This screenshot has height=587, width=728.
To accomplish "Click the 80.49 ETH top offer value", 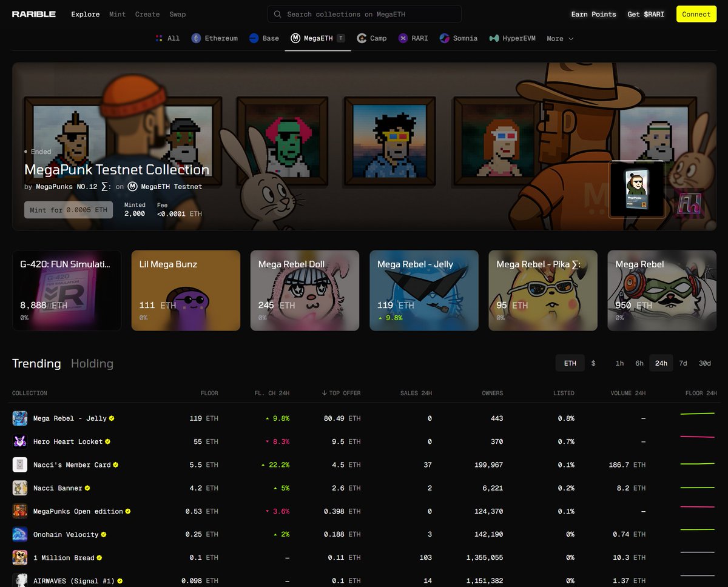I will click(342, 418).
